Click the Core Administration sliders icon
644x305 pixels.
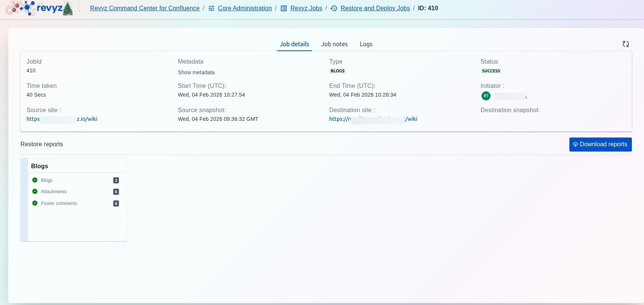(211, 8)
